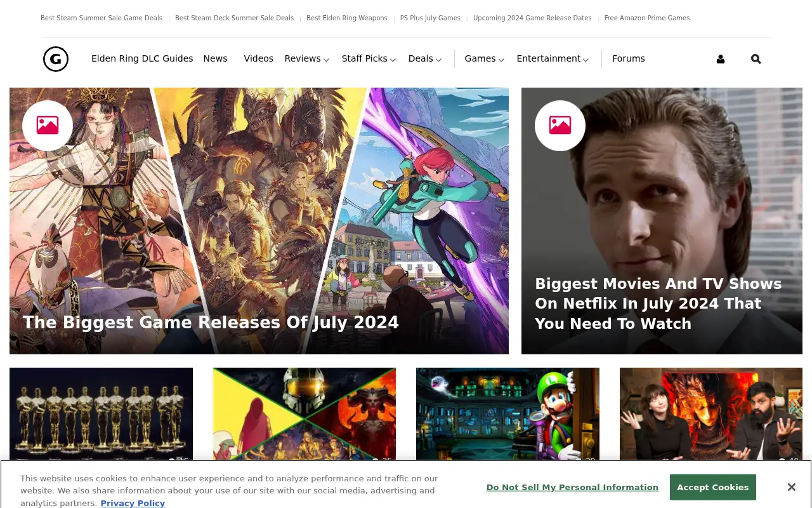Click Accept Cookies button
The height and width of the screenshot is (508, 812).
click(712, 487)
